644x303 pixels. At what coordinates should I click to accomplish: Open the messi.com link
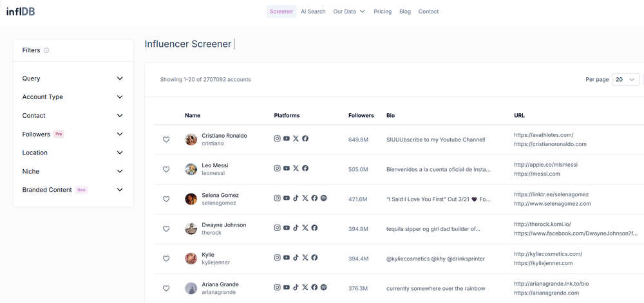pyautogui.click(x=537, y=174)
